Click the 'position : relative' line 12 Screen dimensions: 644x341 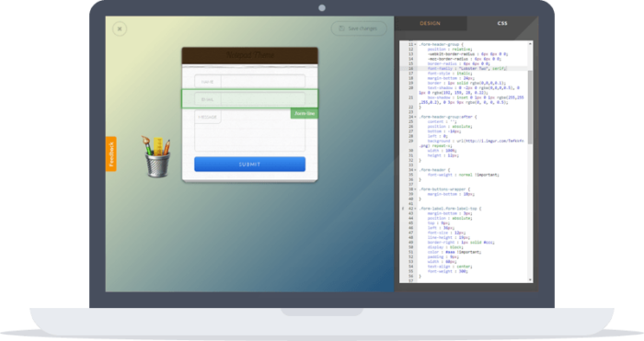pos(451,50)
